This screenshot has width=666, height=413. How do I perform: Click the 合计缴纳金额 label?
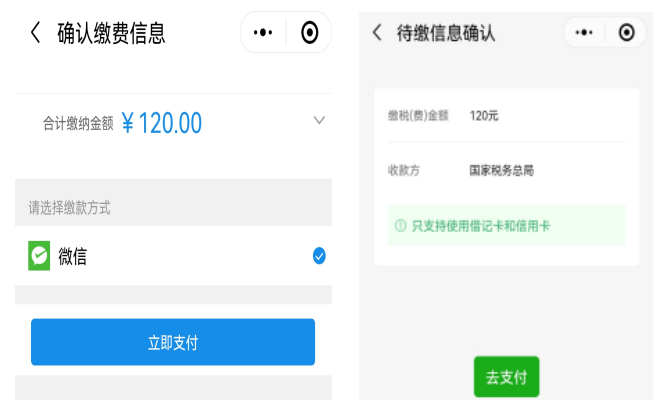(x=78, y=124)
